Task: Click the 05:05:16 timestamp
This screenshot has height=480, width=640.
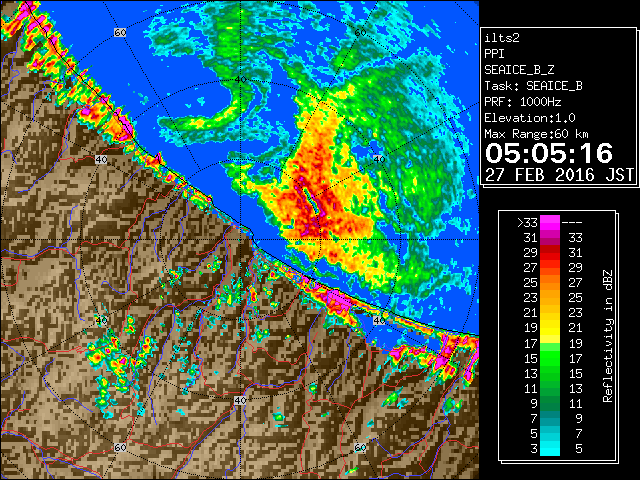Action: click(x=549, y=153)
